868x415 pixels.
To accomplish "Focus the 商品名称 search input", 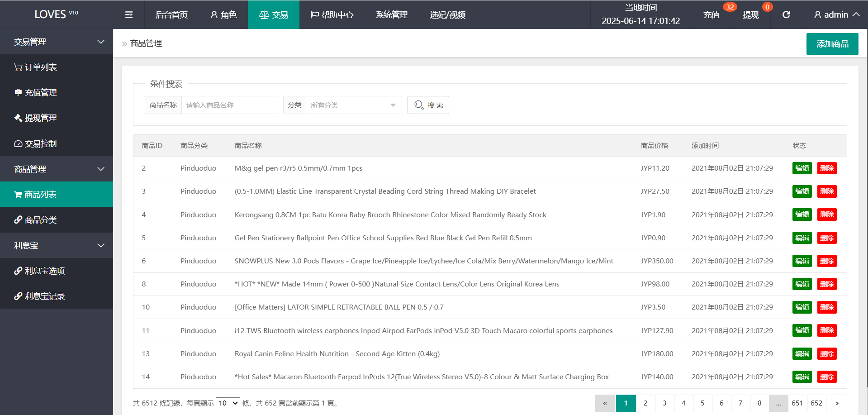I will [229, 105].
